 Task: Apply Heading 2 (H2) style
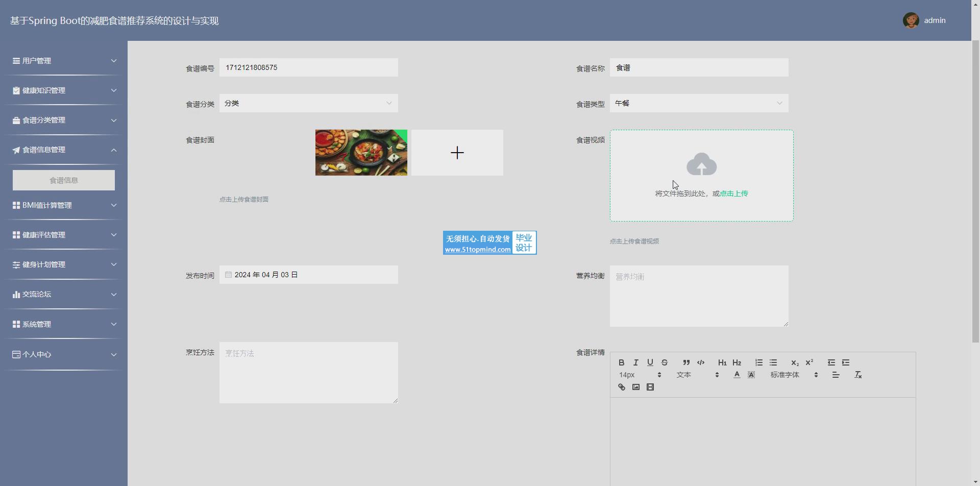coord(737,362)
